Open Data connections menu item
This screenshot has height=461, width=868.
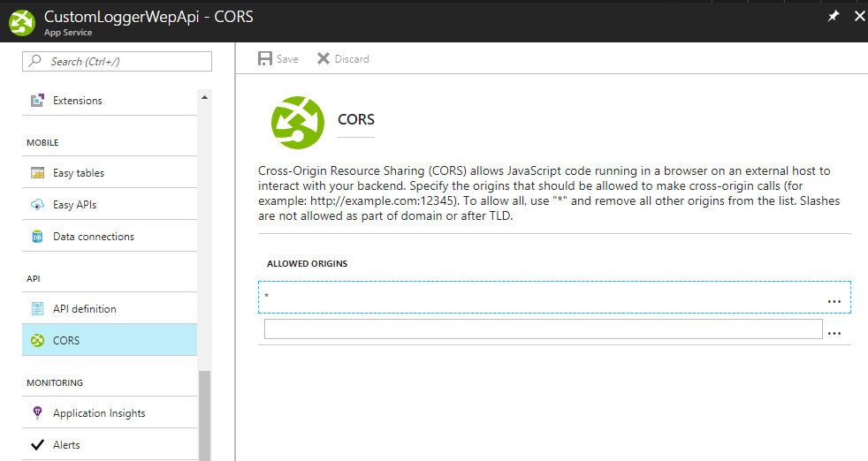pyautogui.click(x=110, y=237)
